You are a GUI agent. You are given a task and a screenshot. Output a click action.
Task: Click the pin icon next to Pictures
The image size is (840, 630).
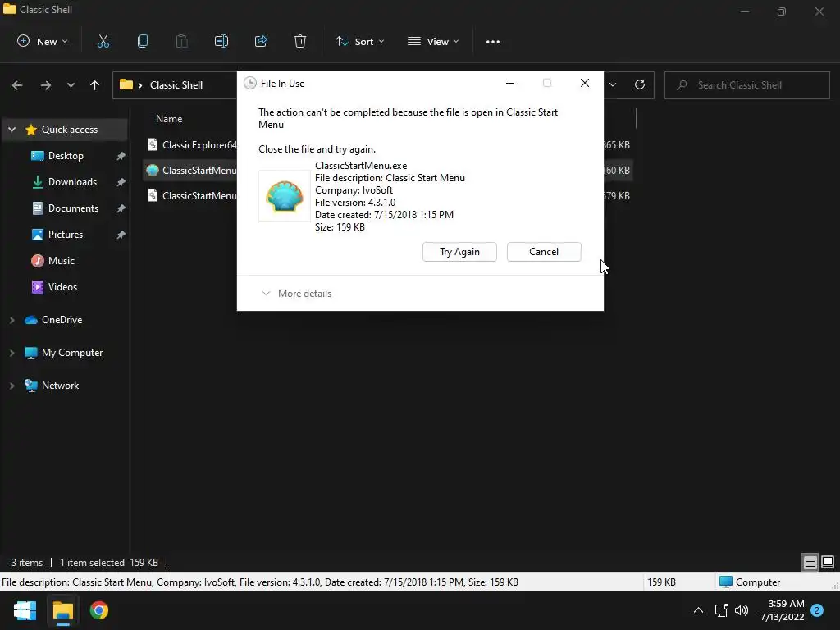(121, 235)
